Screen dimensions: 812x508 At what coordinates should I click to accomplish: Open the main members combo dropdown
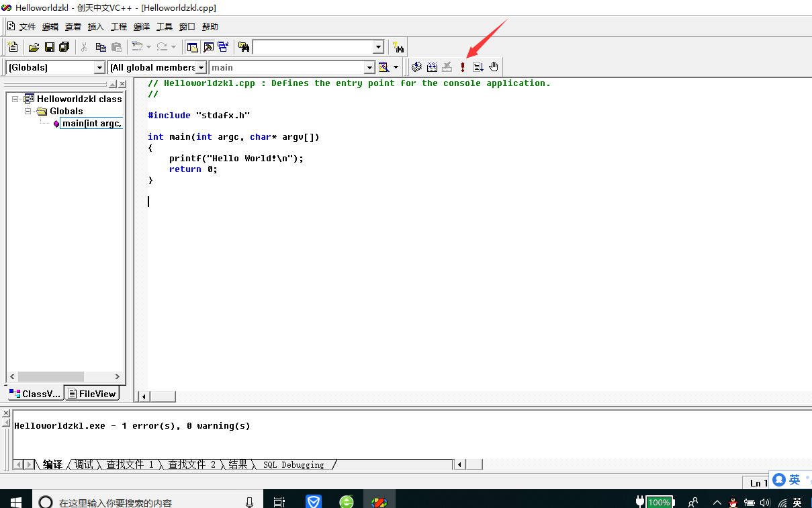[x=369, y=67]
